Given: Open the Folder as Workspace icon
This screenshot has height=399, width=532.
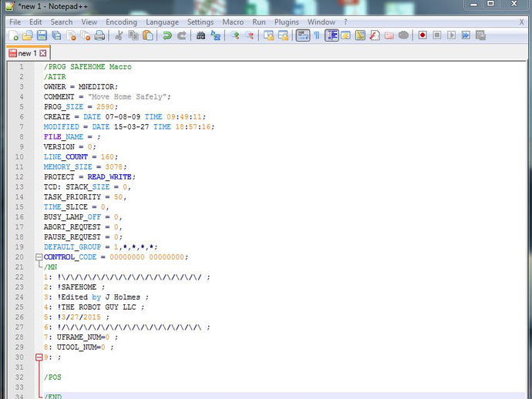Looking at the screenshot, I should pos(389,35).
